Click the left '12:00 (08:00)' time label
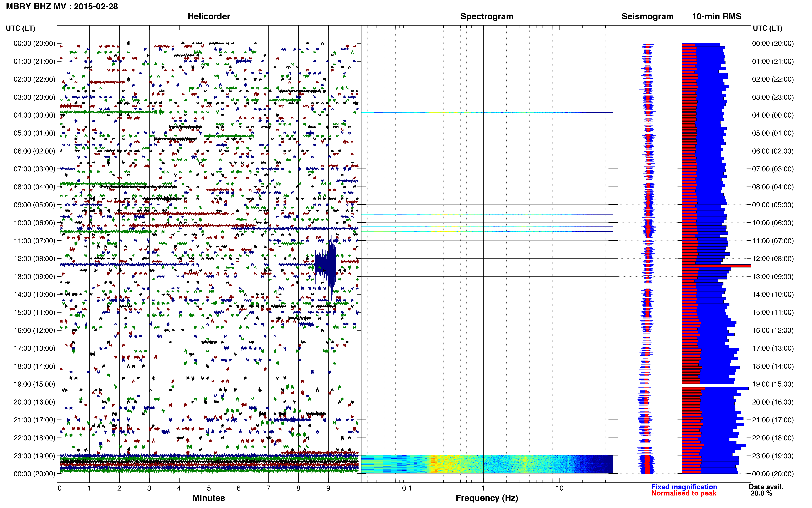 (34, 258)
